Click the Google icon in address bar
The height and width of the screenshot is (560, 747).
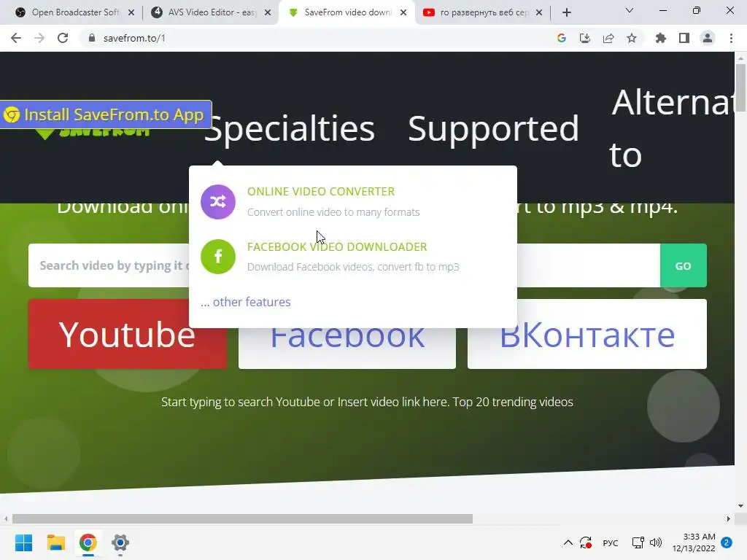(562, 38)
